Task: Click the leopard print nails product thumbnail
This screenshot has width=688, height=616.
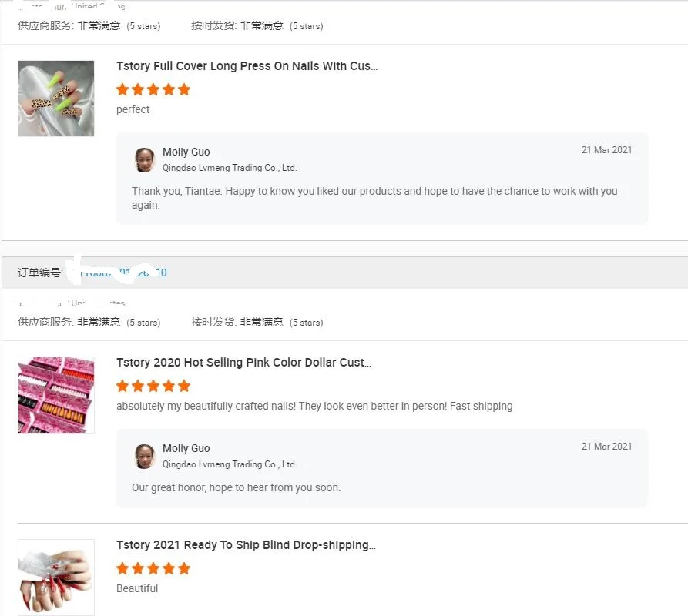Action: click(x=56, y=99)
